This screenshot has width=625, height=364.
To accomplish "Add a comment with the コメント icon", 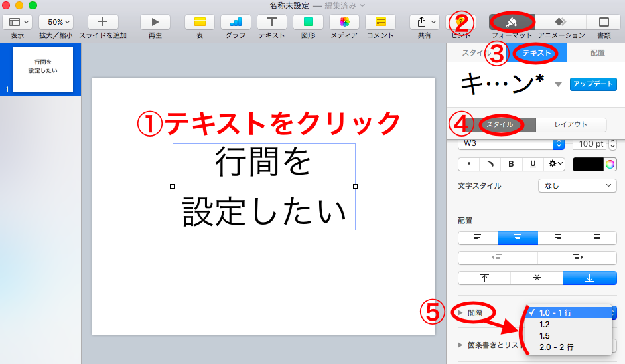I will [x=380, y=22].
